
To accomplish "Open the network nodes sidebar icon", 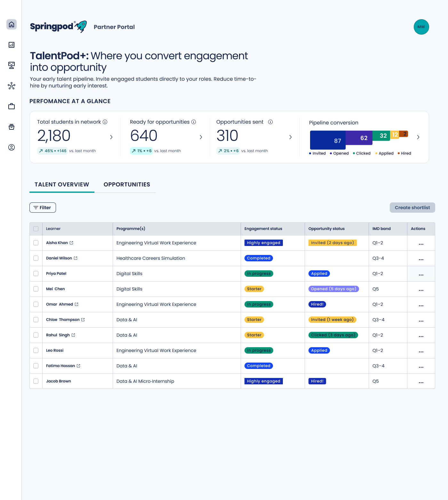I will (x=12, y=86).
